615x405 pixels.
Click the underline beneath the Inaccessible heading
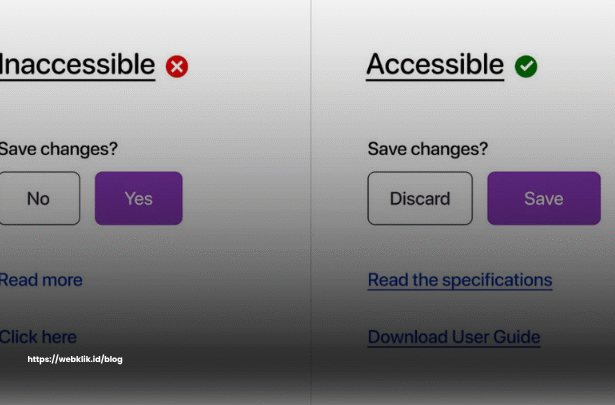click(78, 80)
